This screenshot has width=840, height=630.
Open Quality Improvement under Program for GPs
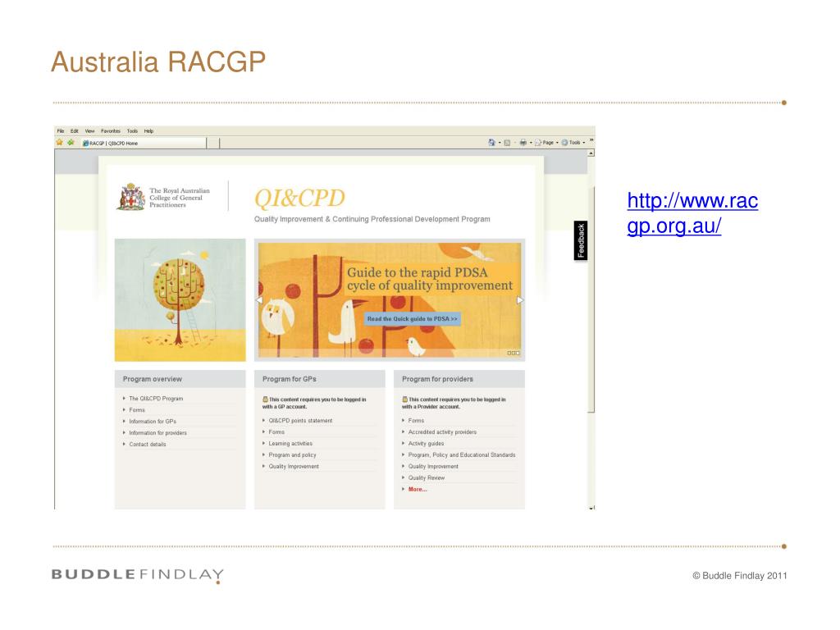[x=294, y=467]
